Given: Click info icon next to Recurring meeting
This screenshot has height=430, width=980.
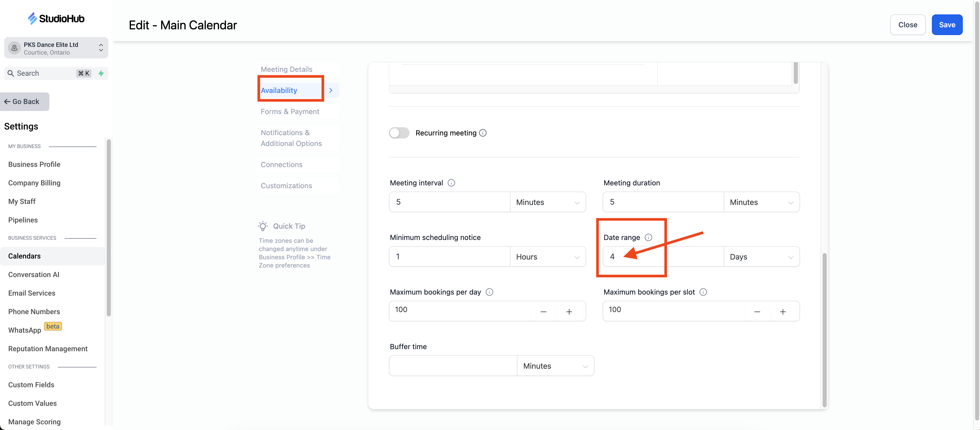Looking at the screenshot, I should click(483, 133).
